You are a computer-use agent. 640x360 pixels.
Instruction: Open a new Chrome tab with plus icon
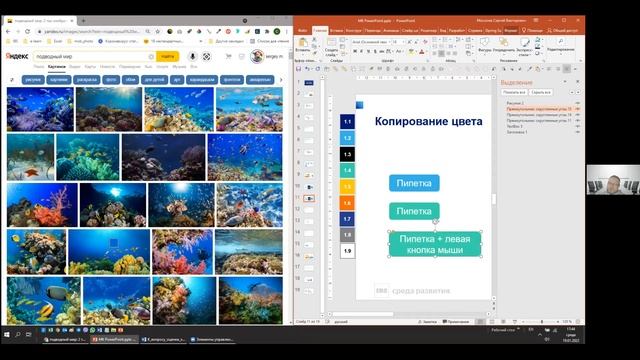tap(83, 20)
